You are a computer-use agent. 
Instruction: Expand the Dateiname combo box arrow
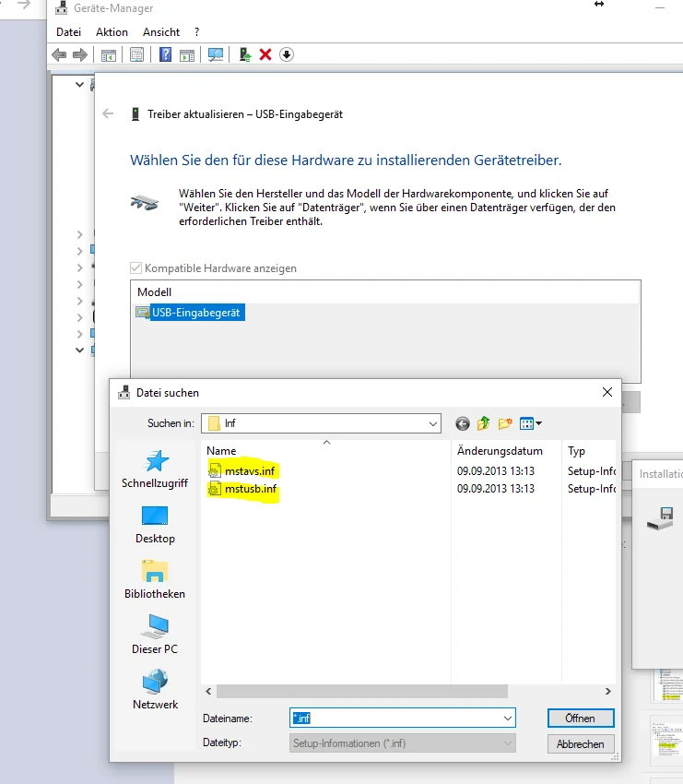[x=508, y=719]
